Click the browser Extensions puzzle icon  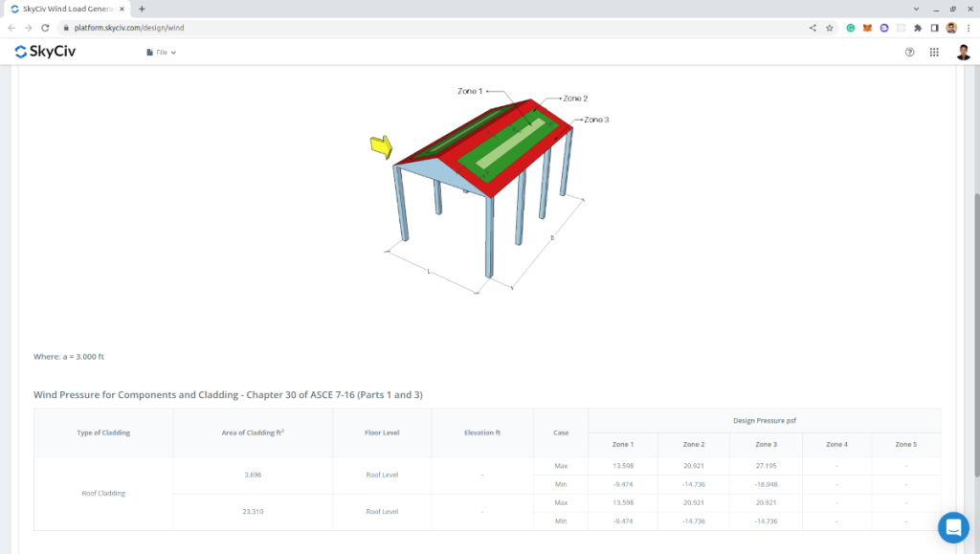pos(918,28)
